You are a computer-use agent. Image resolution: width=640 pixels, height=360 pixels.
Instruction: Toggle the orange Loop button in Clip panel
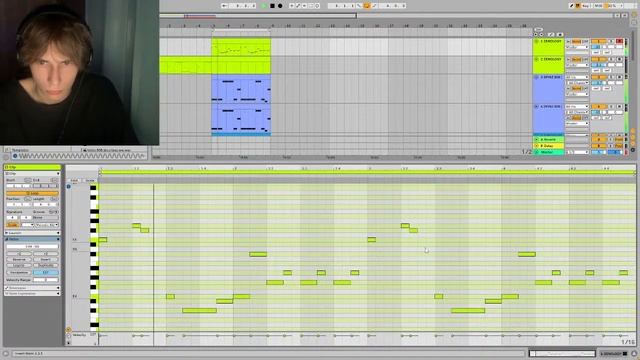tap(32, 193)
